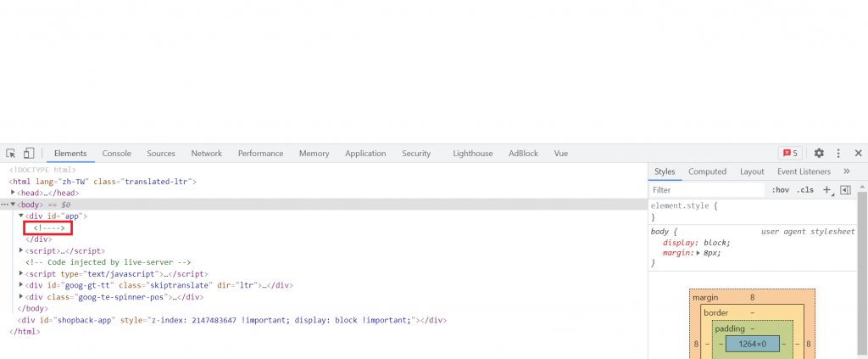This screenshot has height=359, width=868.
Task: Click the display: block declaration
Action: pyautogui.click(x=697, y=243)
